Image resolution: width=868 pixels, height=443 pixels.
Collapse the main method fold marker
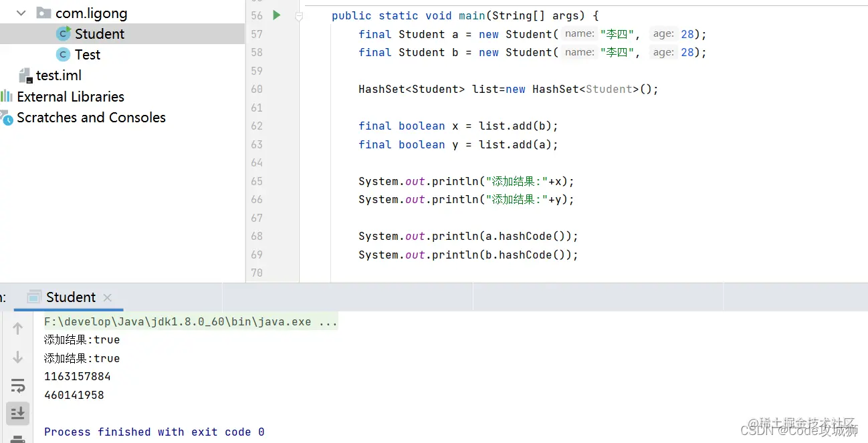[x=299, y=16]
